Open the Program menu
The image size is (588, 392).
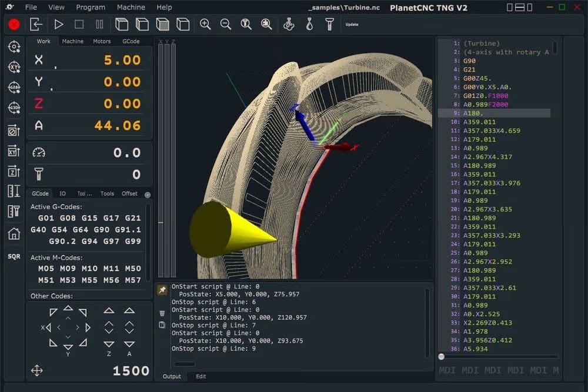pos(91,7)
